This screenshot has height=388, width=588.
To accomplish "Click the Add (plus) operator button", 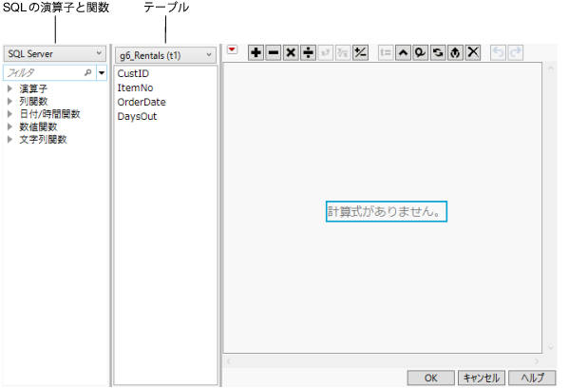I will click(256, 52).
